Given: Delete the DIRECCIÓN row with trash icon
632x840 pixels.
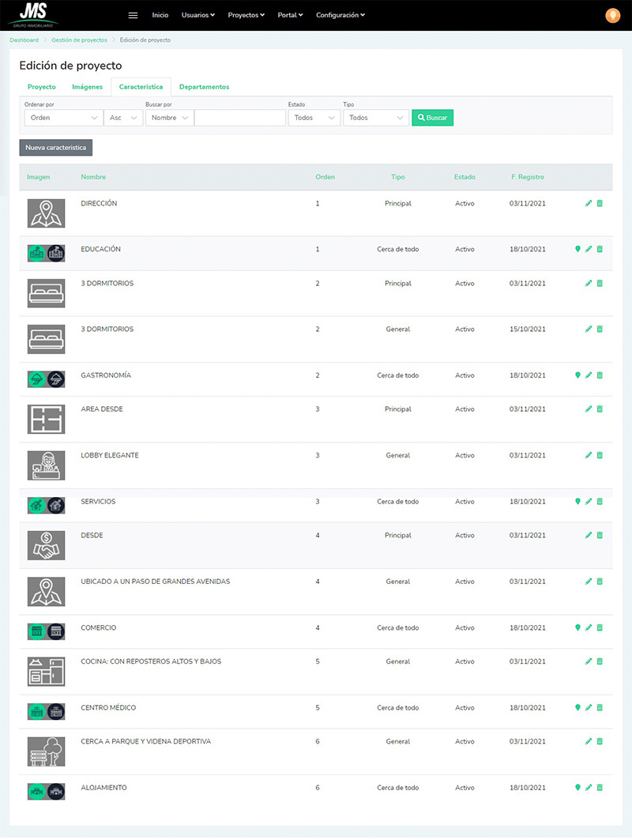Looking at the screenshot, I should click(x=600, y=204).
